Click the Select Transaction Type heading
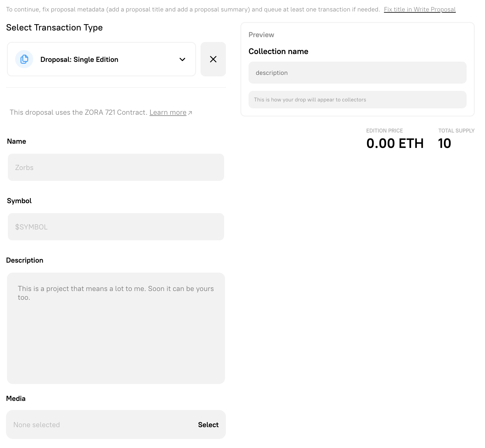The image size is (485, 448). click(x=55, y=27)
